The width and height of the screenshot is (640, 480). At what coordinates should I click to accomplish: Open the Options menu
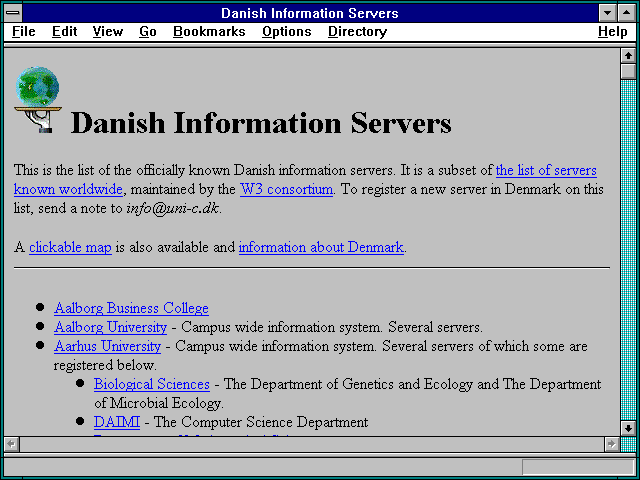click(x=287, y=32)
